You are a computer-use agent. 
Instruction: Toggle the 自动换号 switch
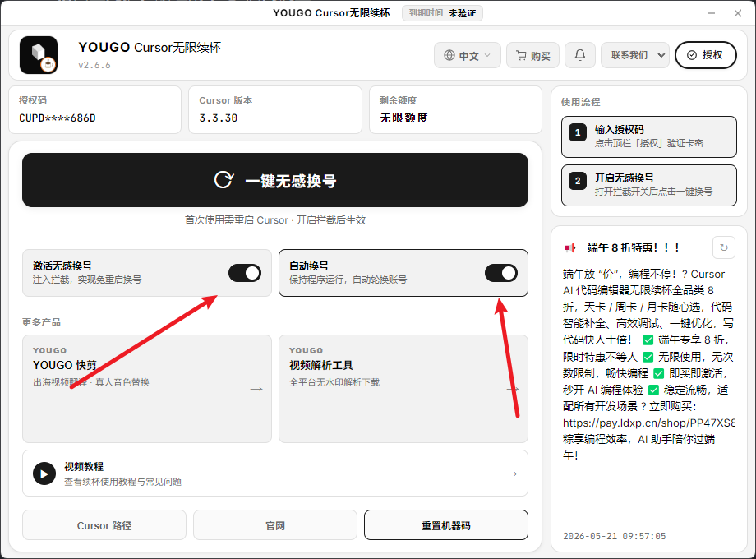[x=501, y=273]
